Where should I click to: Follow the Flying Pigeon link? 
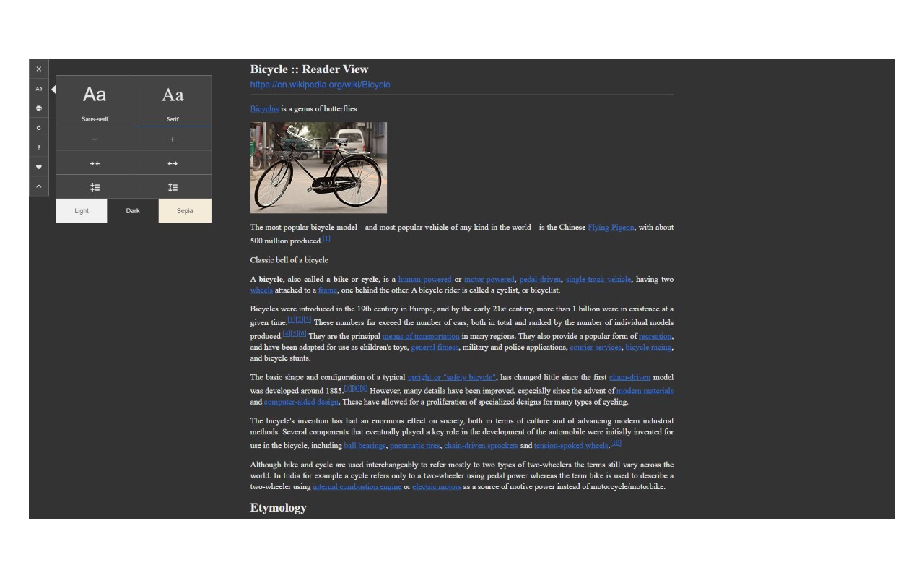pos(611,228)
